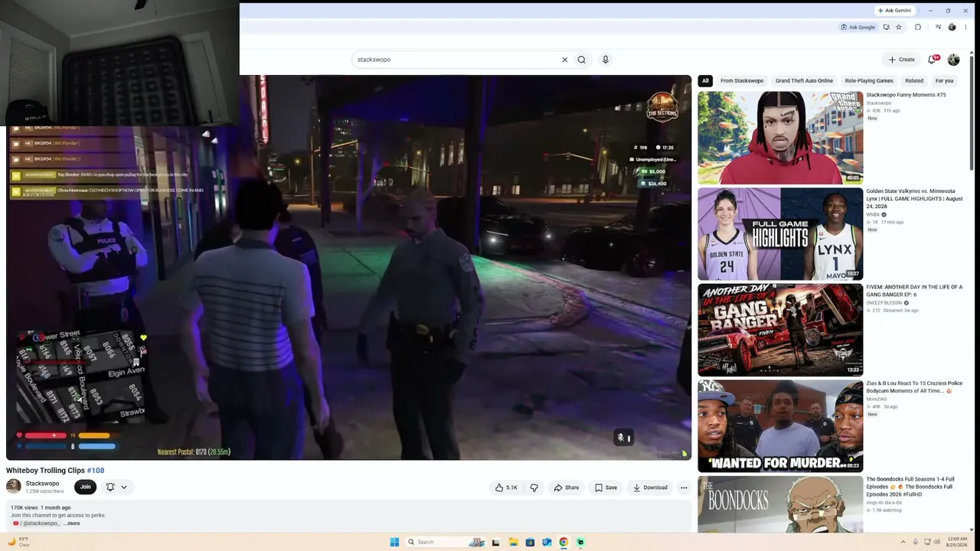Open File Explorer from the taskbar
Image resolution: width=980 pixels, height=551 pixels.
(513, 542)
